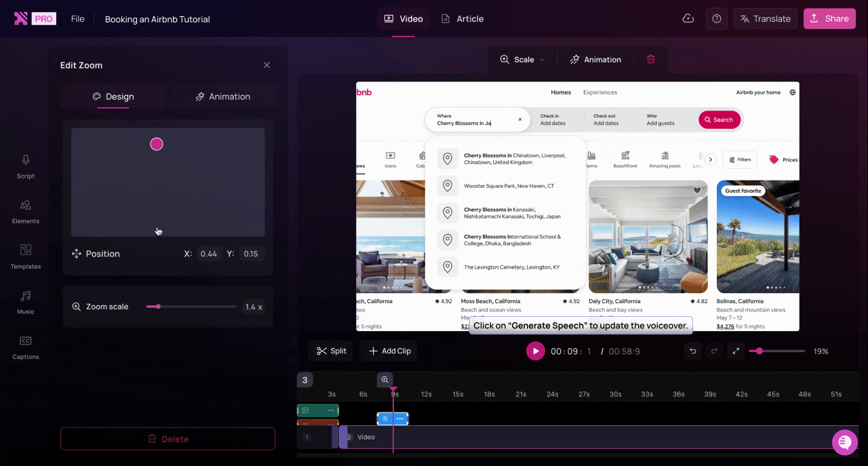
Task: Edit the title Booking an Airbnb Tutorial
Action: pyautogui.click(x=157, y=19)
